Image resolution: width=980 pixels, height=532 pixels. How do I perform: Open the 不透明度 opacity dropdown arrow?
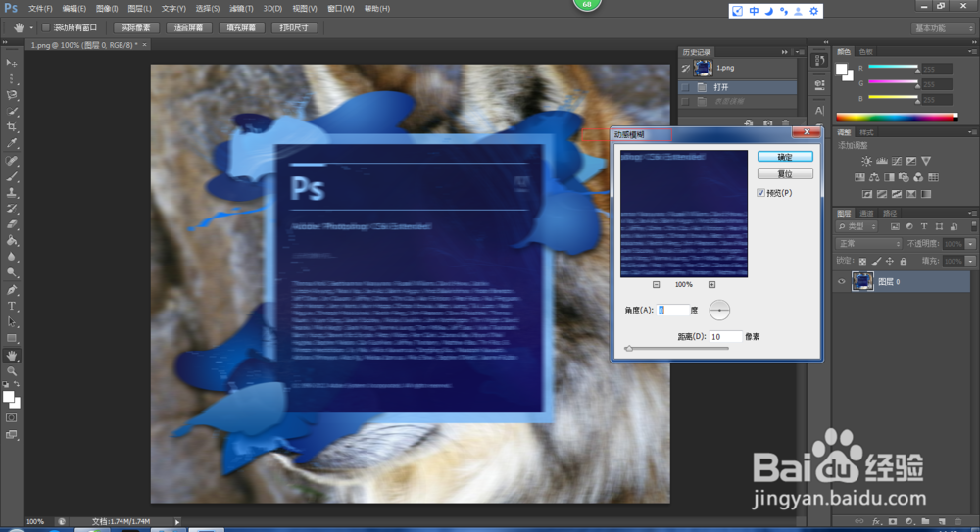(970, 244)
